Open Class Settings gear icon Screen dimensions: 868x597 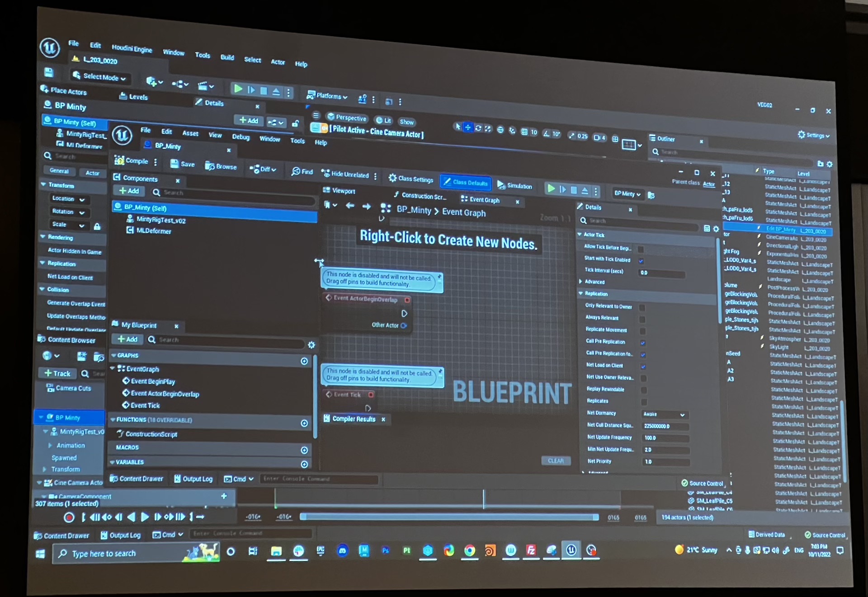392,178
